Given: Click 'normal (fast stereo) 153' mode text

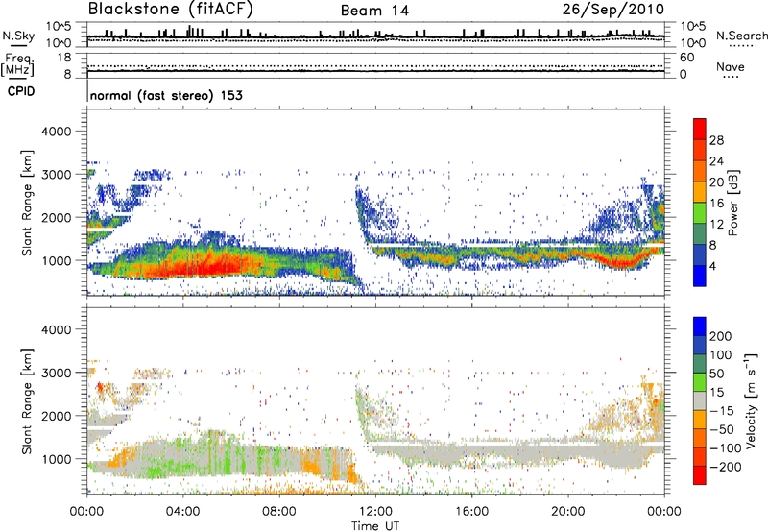Looking at the screenshot, I should [x=166, y=95].
